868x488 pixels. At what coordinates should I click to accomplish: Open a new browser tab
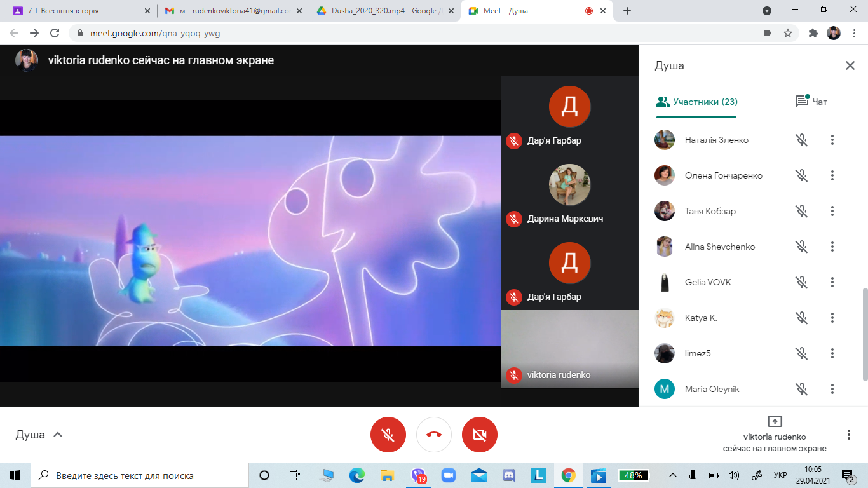[627, 11]
